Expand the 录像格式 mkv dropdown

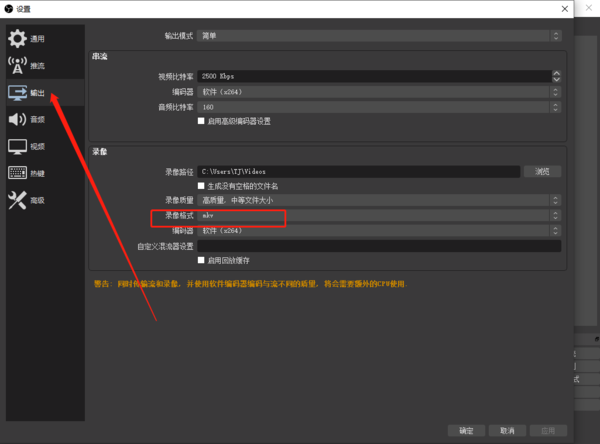(378, 215)
